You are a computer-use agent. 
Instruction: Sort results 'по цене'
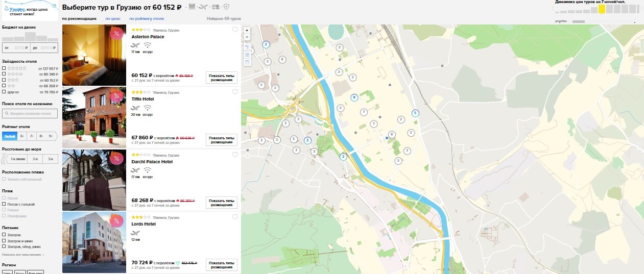[x=112, y=18]
